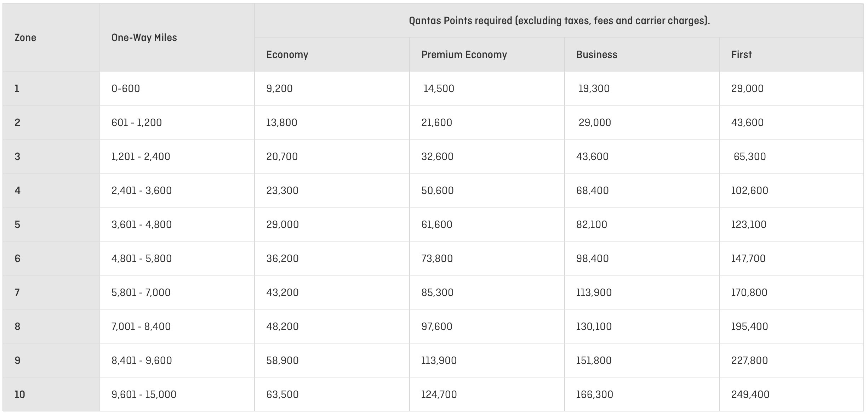Click the Economy column header

pos(332,55)
